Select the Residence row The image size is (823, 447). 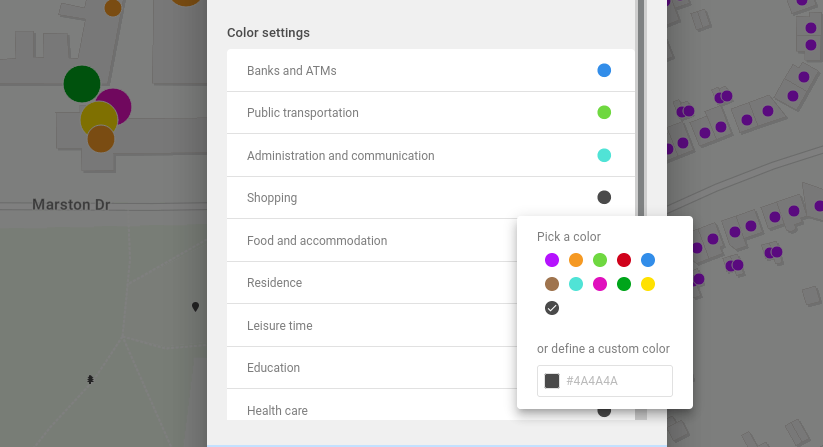pos(370,283)
